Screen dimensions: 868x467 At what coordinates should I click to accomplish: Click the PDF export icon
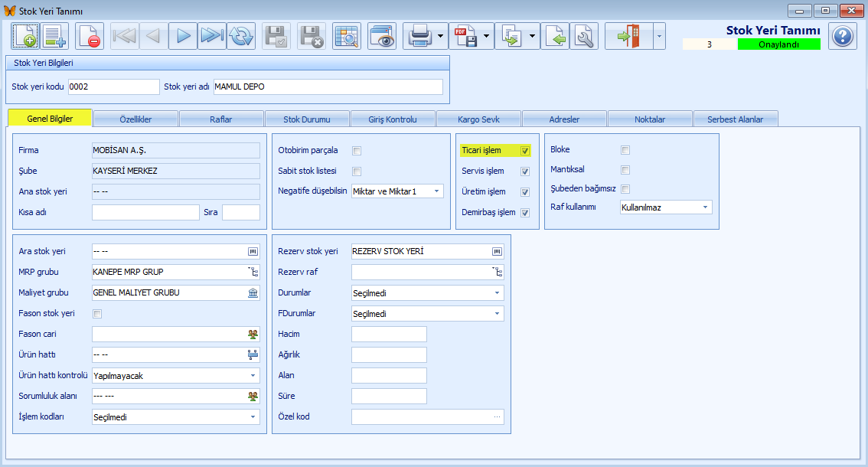click(x=465, y=36)
